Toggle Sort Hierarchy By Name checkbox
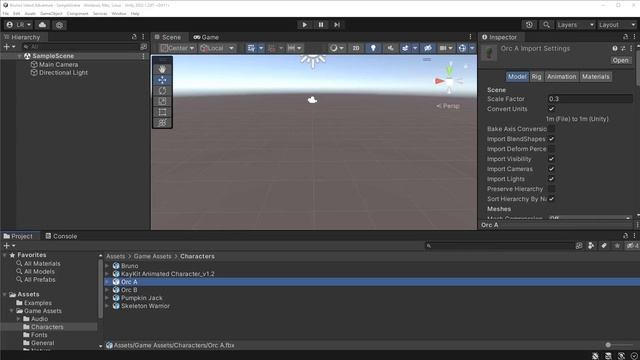Viewport: 640px width, 360px height. pos(551,199)
